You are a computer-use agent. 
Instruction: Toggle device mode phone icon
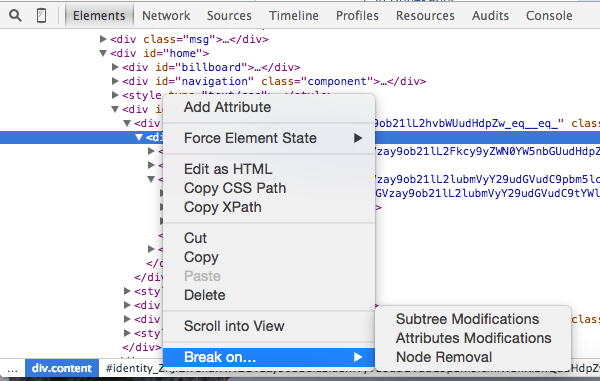(x=41, y=16)
